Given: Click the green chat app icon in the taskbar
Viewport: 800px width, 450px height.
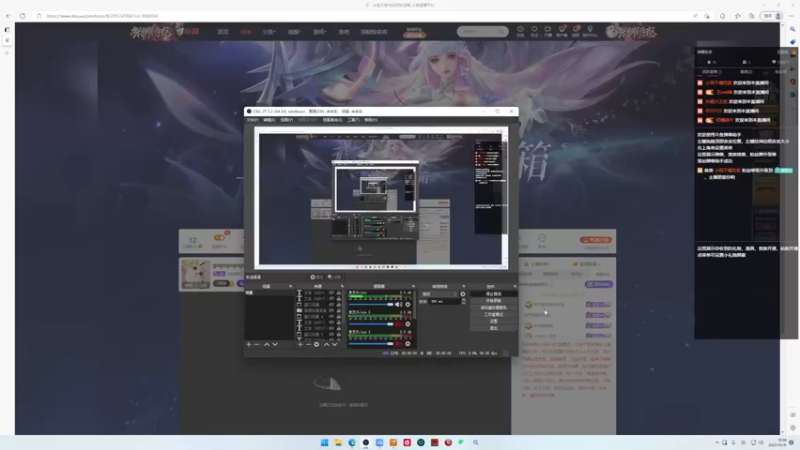Looking at the screenshot, I should click(x=461, y=442).
